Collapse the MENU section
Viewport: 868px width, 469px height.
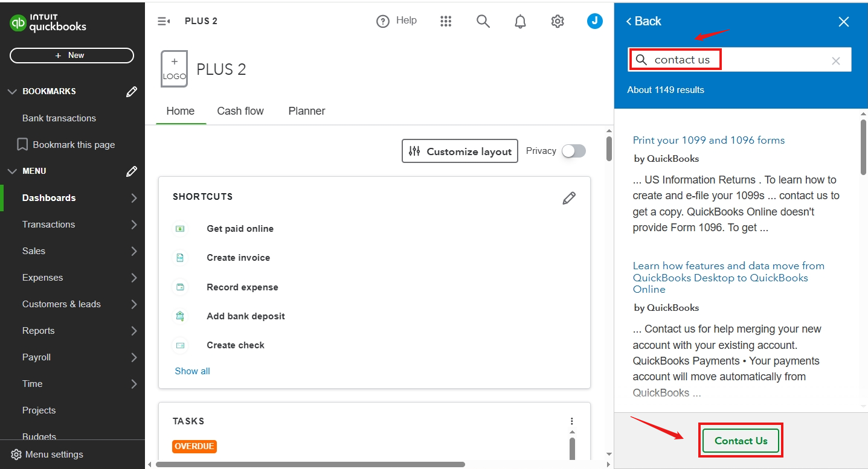12,171
